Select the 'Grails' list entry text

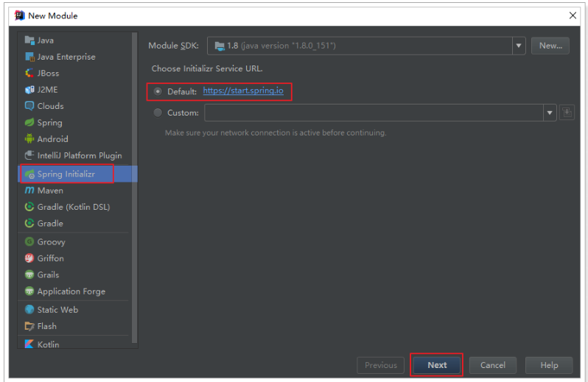coord(49,275)
